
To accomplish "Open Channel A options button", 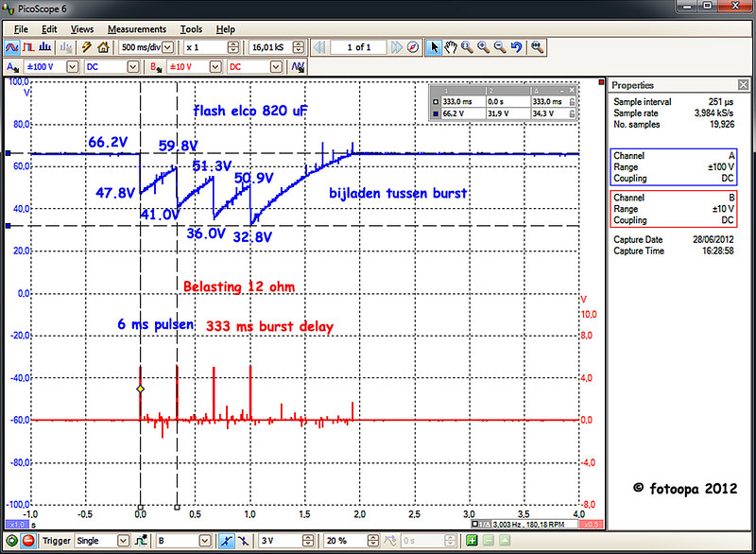I will [12, 67].
